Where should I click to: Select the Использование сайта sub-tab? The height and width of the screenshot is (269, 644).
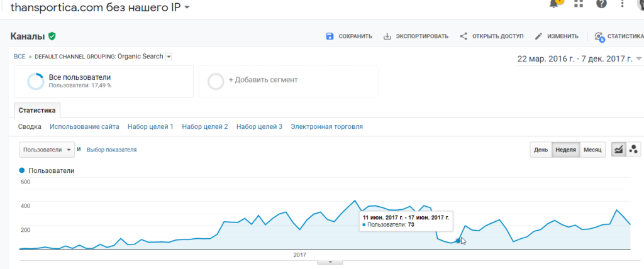(85, 126)
